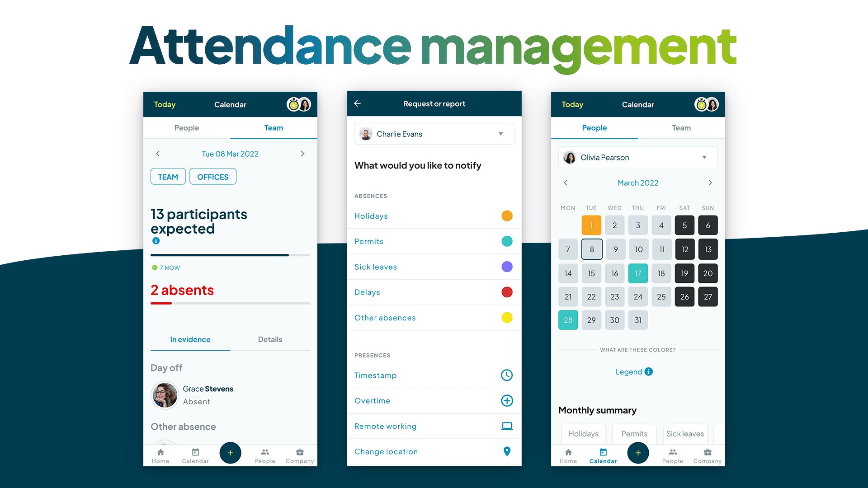Click the Change location pin icon
Screen dimensions: 868x488
point(507,451)
